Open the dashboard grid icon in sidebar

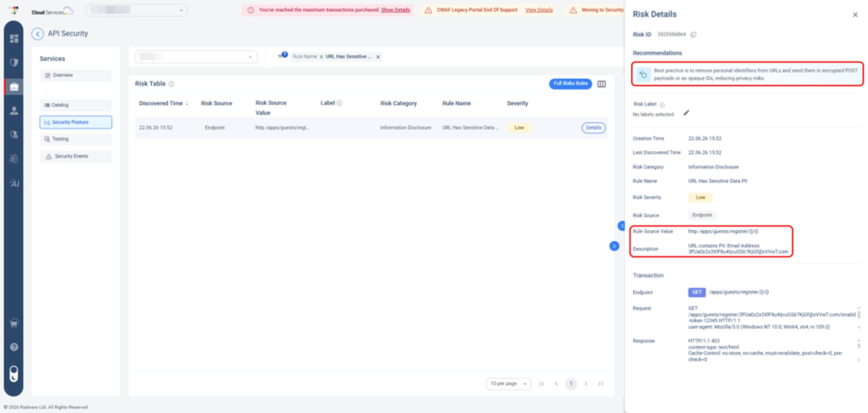pyautogui.click(x=14, y=38)
